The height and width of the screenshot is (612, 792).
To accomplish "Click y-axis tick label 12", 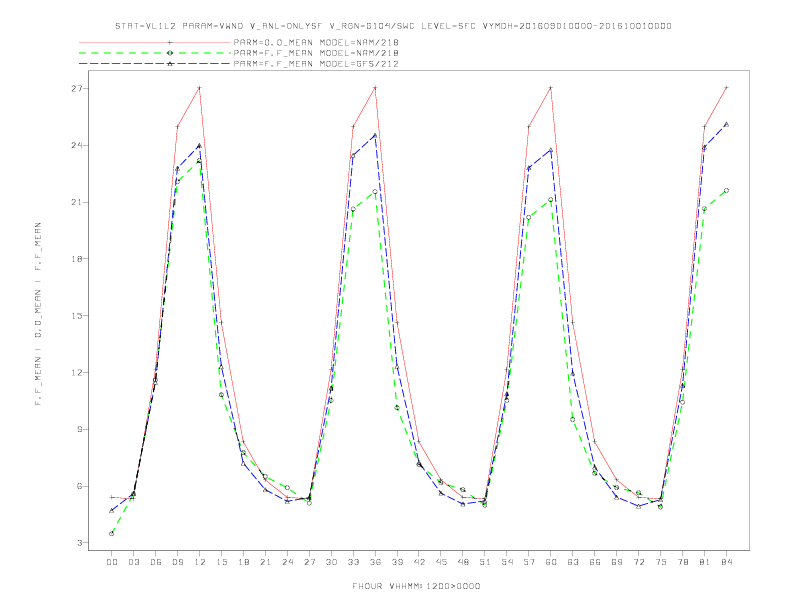I will point(79,373).
